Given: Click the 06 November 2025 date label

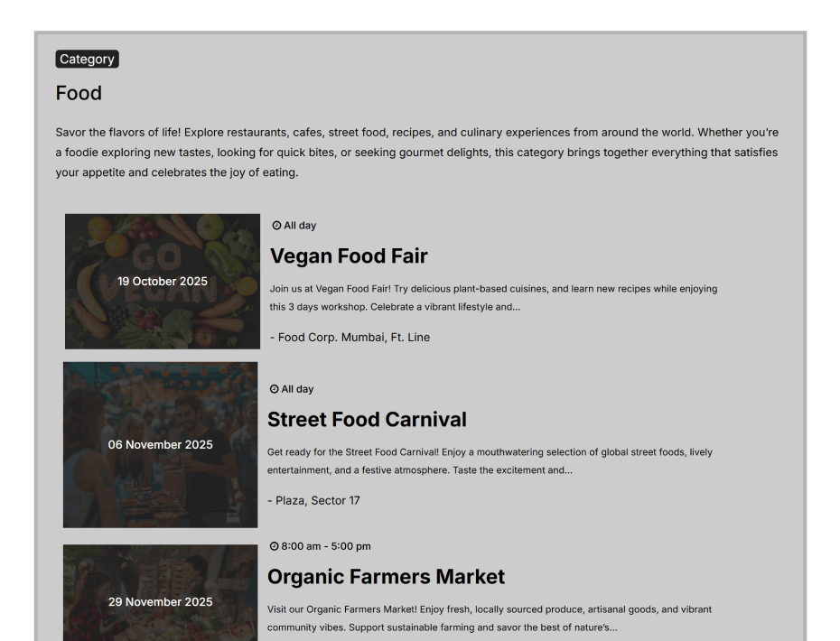Looking at the screenshot, I should point(161,444).
